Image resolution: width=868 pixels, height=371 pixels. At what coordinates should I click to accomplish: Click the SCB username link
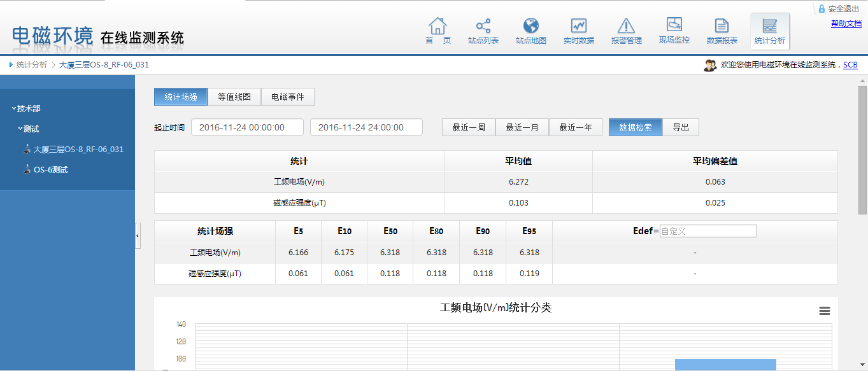tap(850, 65)
